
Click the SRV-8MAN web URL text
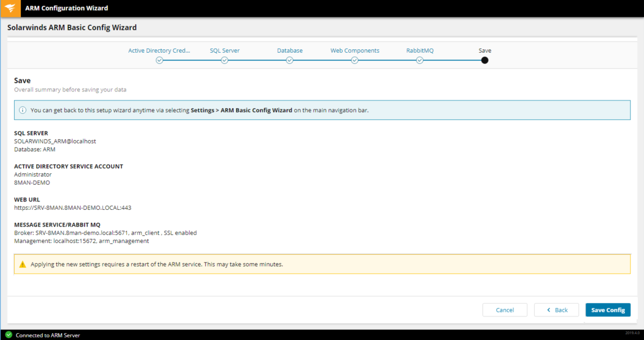click(72, 208)
